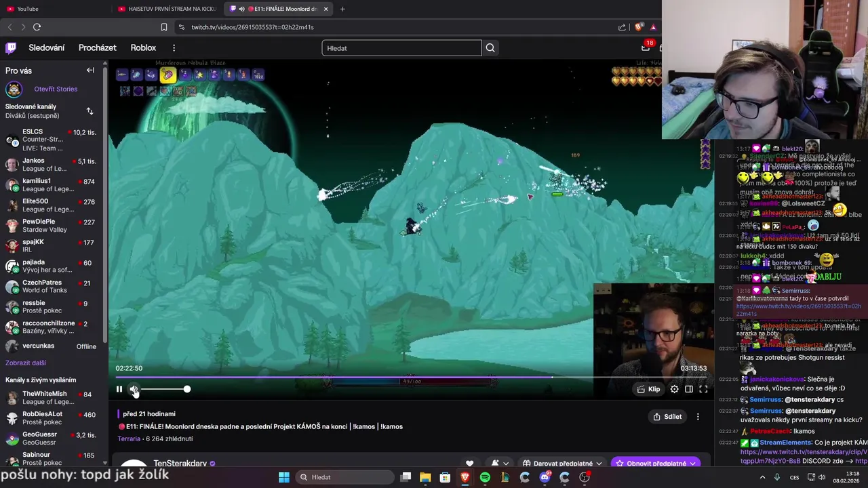The width and height of the screenshot is (868, 488).
Task: Click the Twitch search magnifier button
Action: (x=490, y=48)
